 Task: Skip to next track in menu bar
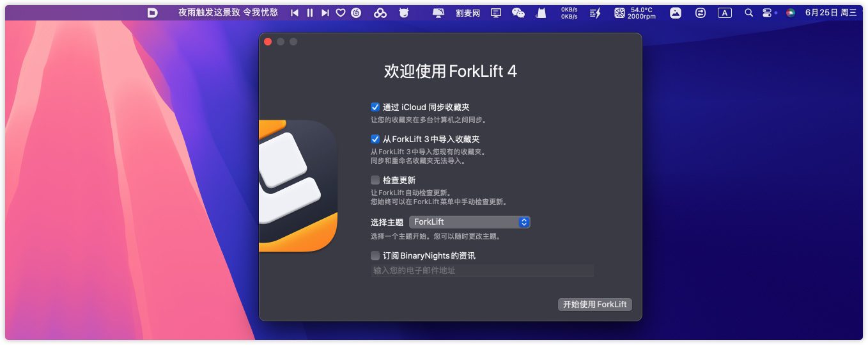point(325,13)
